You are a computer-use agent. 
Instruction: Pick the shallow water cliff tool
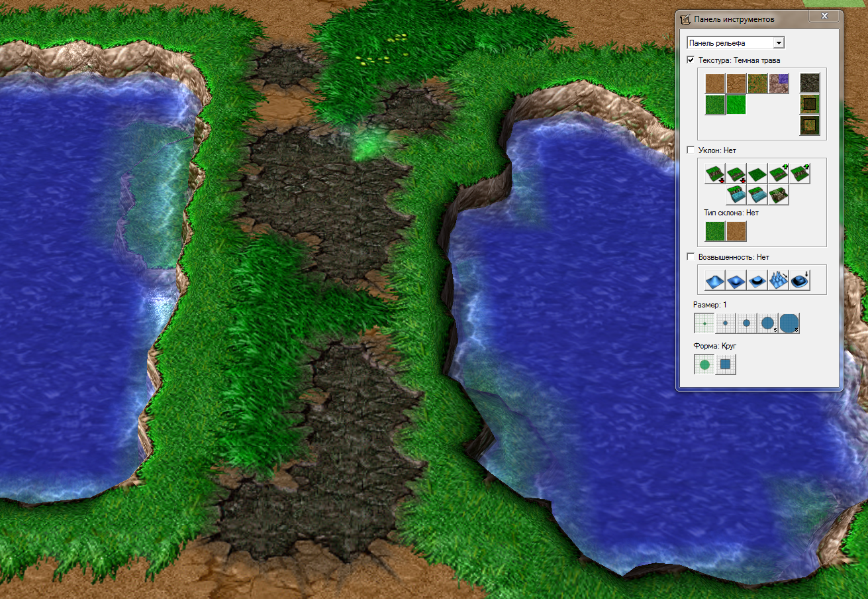[757, 195]
